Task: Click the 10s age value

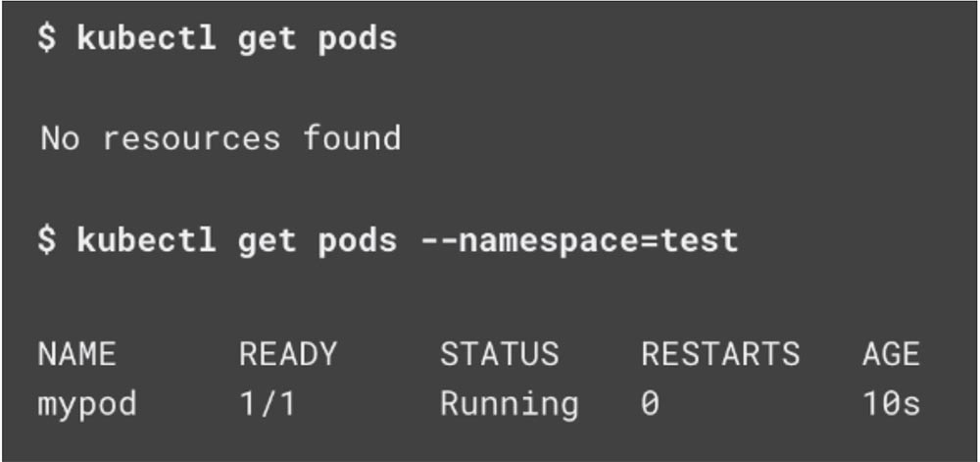Action: point(891,403)
